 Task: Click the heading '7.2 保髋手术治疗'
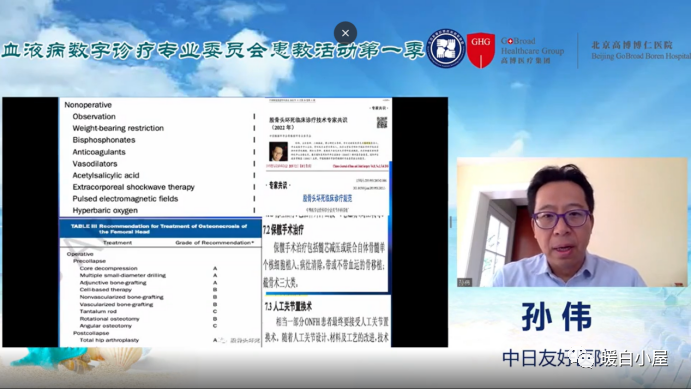point(284,230)
